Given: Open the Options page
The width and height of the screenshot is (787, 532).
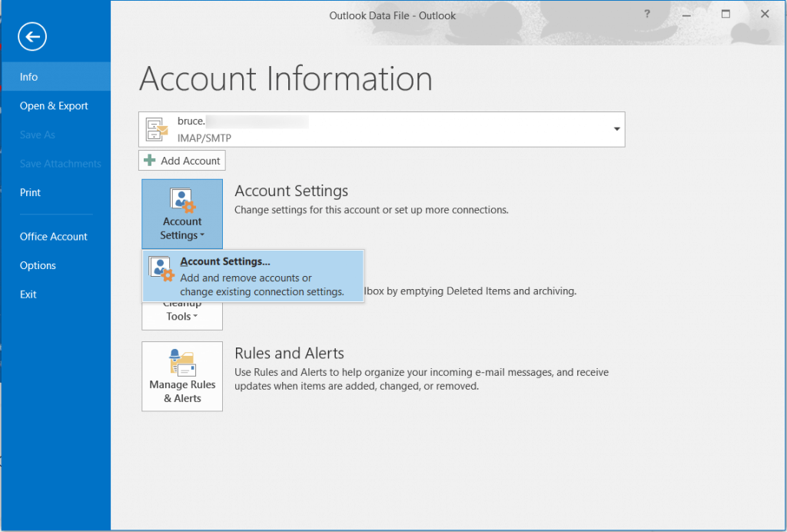Looking at the screenshot, I should tap(37, 265).
